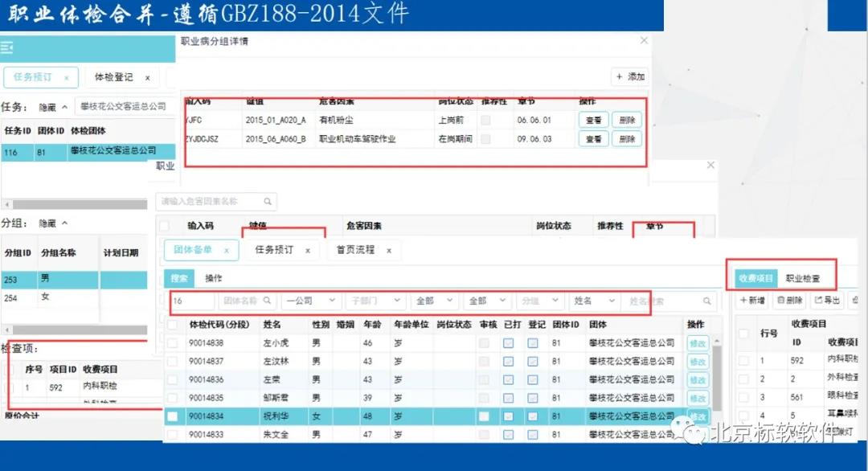Image resolution: width=868 pixels, height=471 pixels.
Task: Click 新增 plus button in fee panel
Action: [752, 300]
